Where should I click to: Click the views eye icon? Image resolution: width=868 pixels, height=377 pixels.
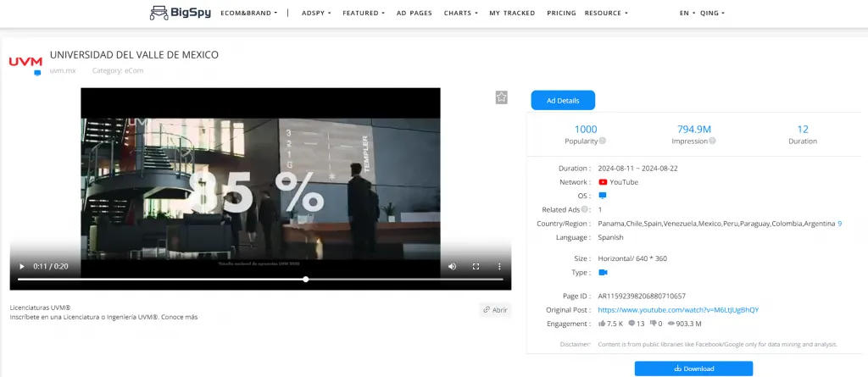(671, 324)
